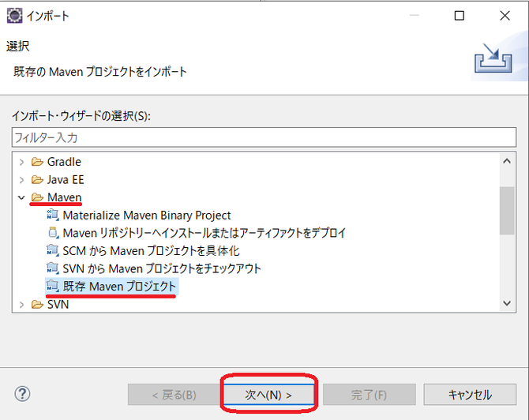This screenshot has height=420, width=529.
Task: Click the wizard list scroll down arrow
Action: (507, 303)
